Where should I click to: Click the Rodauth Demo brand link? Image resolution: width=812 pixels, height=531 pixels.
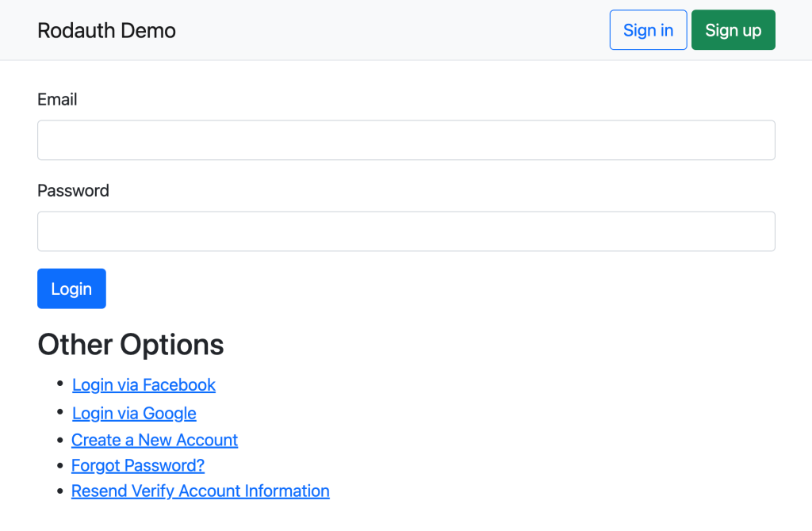(106, 30)
